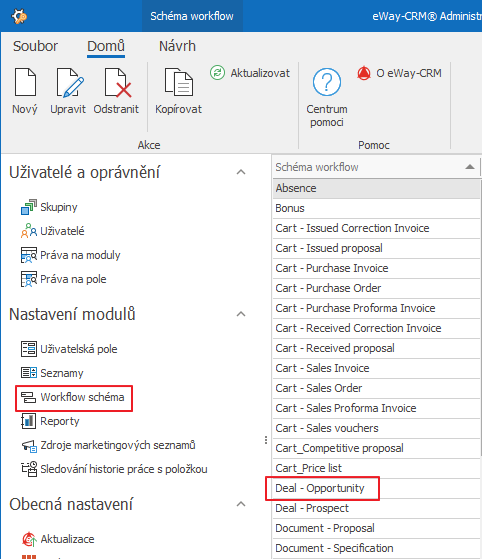Click the Nový new document icon

coord(25,82)
